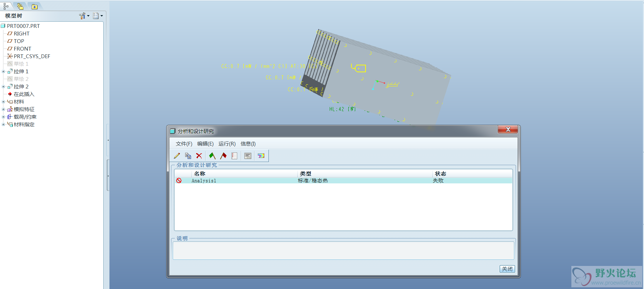Click 类型 column header
The height and width of the screenshot is (289, 644).
305,174
